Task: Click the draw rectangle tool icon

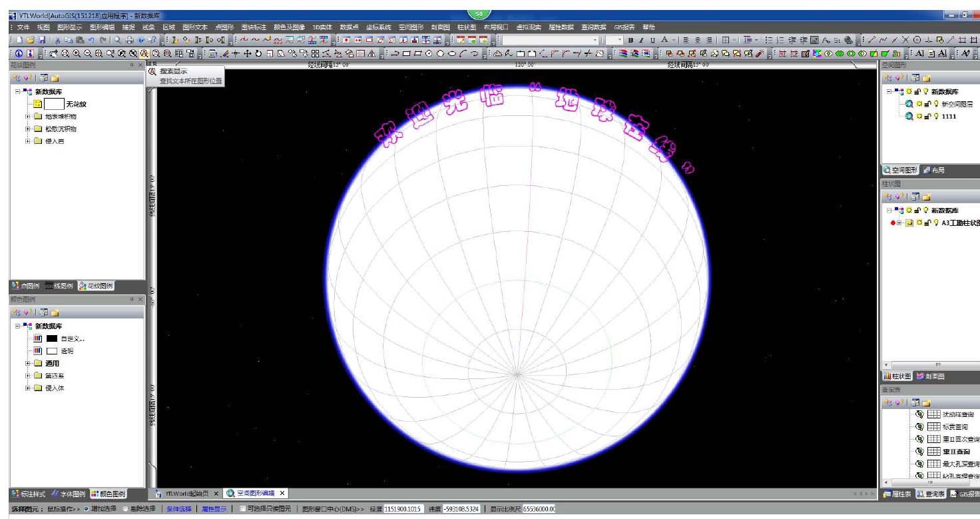Action: click(406, 53)
